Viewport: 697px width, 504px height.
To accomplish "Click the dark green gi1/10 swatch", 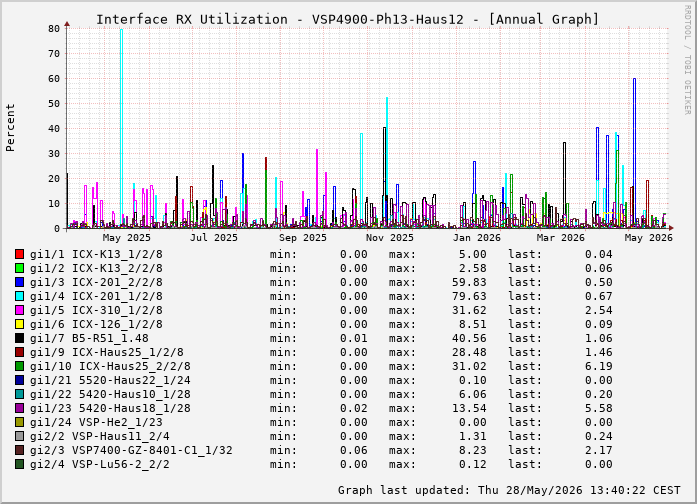I will 19,366.
